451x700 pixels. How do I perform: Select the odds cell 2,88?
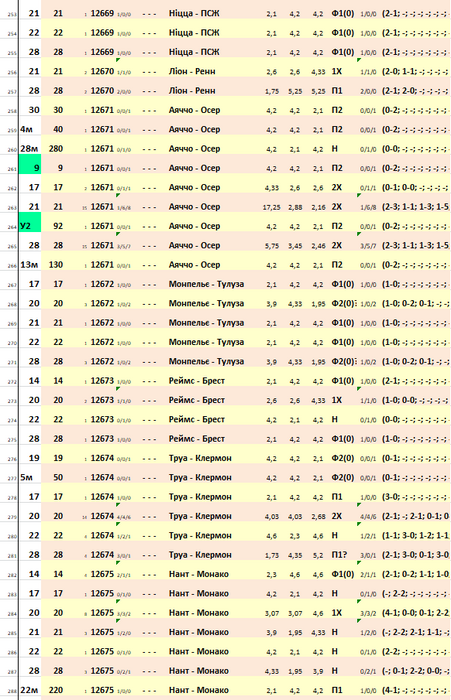click(x=295, y=207)
